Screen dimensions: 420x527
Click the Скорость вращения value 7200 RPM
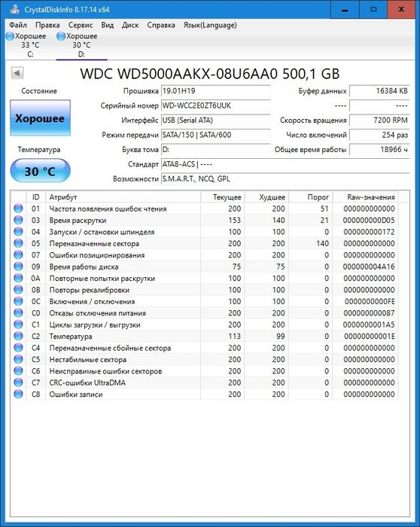(x=379, y=120)
